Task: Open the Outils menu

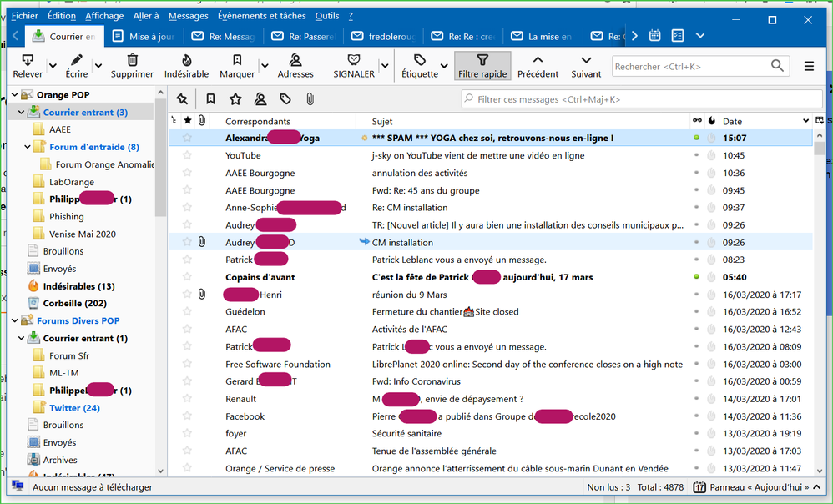Action: click(x=326, y=16)
